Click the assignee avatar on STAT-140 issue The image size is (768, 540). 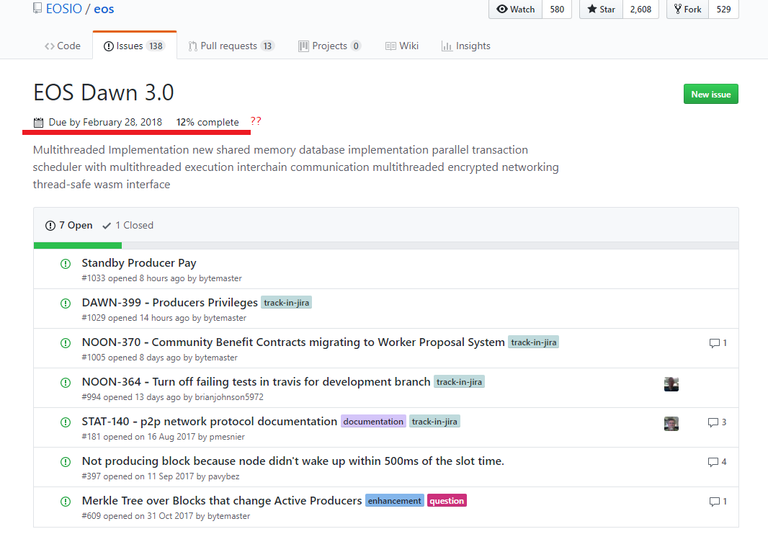click(671, 423)
